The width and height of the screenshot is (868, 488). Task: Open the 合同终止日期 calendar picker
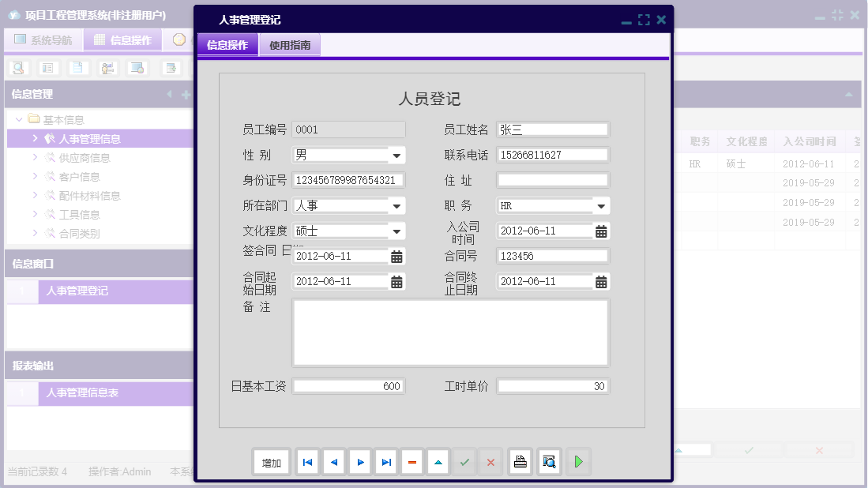601,281
